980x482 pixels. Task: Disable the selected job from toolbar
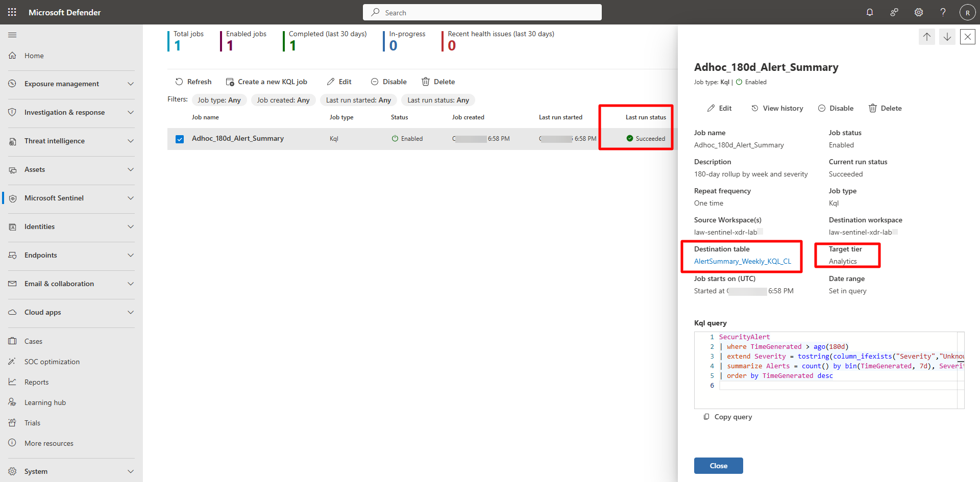388,82
